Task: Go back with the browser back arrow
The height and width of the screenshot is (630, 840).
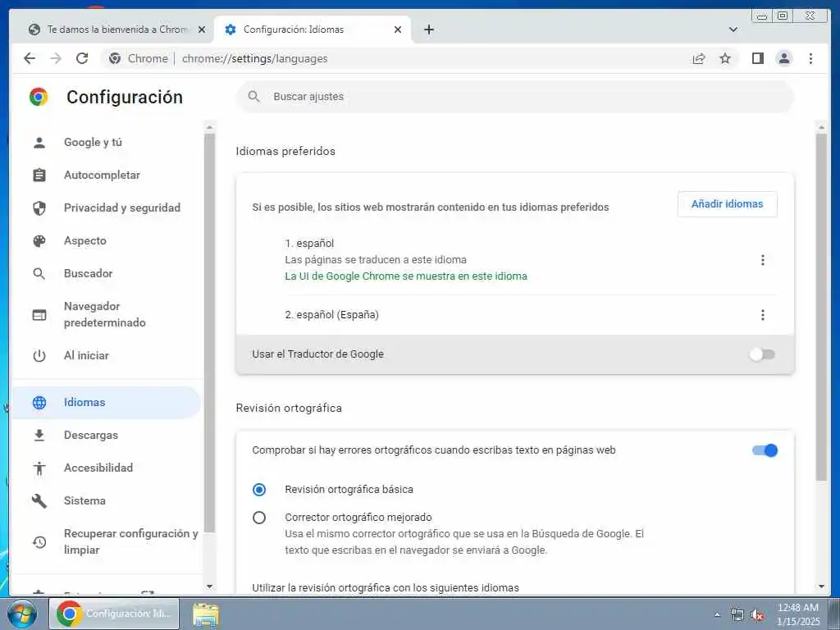Action: point(30,58)
